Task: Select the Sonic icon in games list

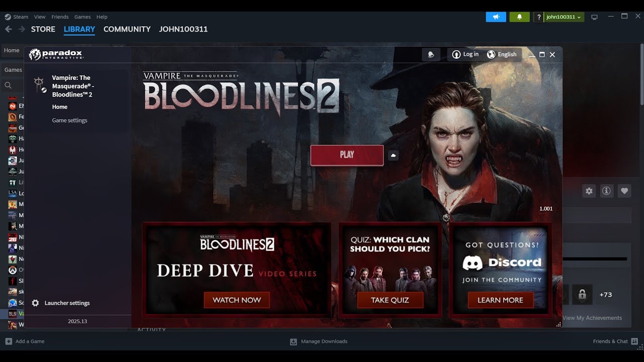Action: (x=13, y=303)
